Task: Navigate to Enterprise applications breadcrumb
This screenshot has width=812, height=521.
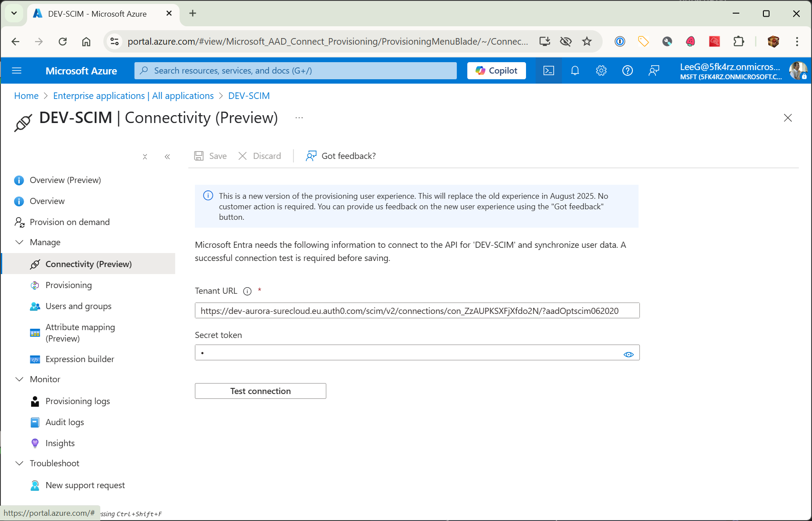Action: click(x=133, y=95)
